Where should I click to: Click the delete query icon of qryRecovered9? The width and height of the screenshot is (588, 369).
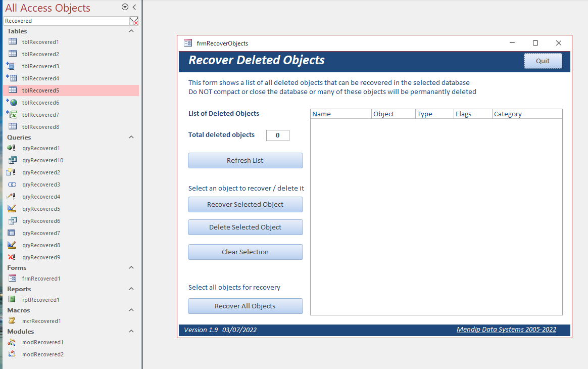[x=12, y=257]
